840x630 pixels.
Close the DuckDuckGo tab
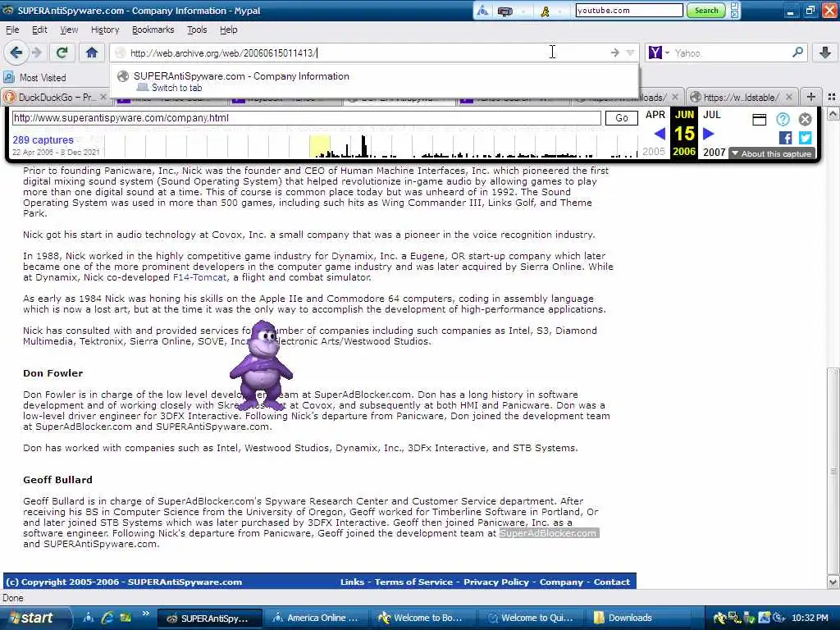click(103, 97)
